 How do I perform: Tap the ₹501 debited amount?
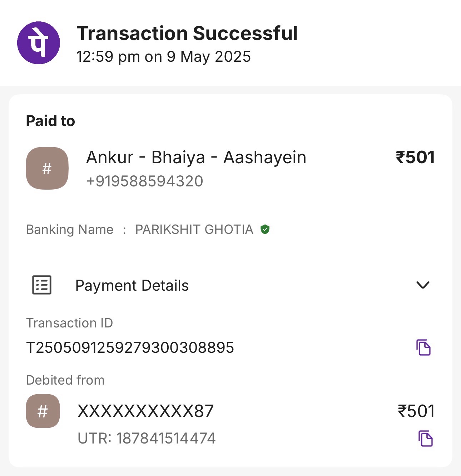[416, 411]
